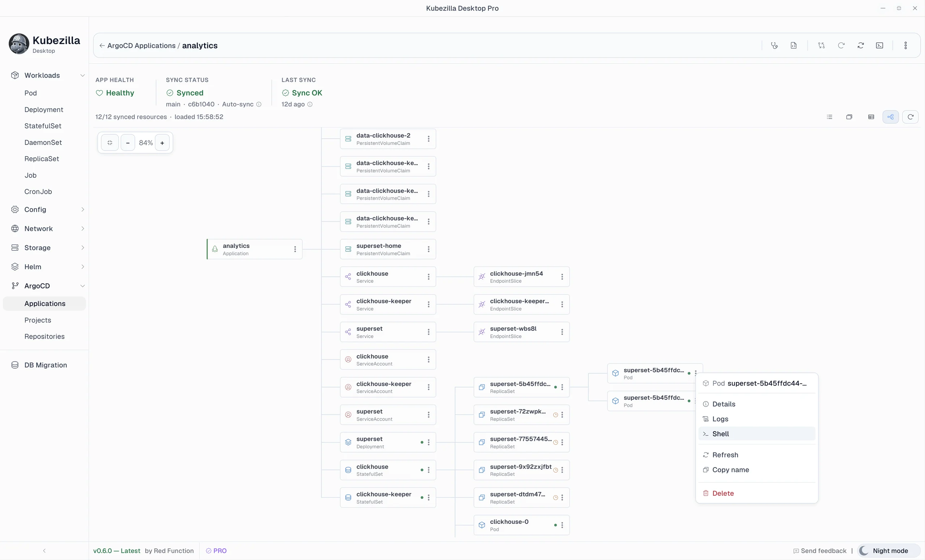Open DB Migration in the sidebar
The width and height of the screenshot is (925, 560).
click(x=45, y=365)
